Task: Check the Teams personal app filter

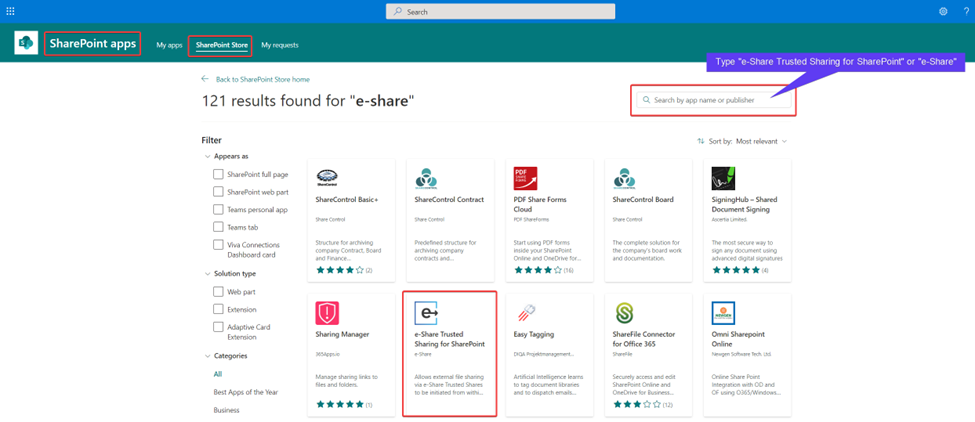Action: point(218,209)
